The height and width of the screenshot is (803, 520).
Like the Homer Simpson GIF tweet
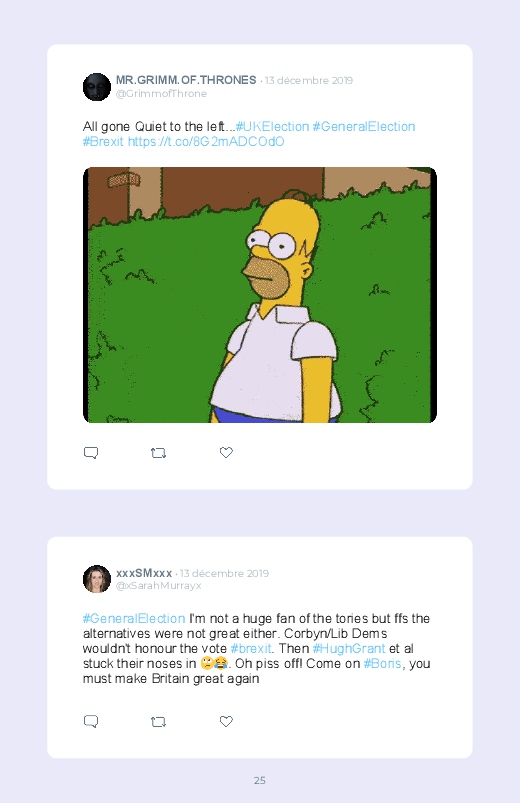(226, 452)
